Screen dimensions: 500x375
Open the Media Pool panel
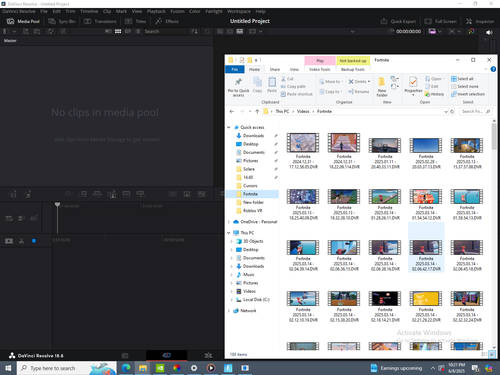(x=23, y=21)
